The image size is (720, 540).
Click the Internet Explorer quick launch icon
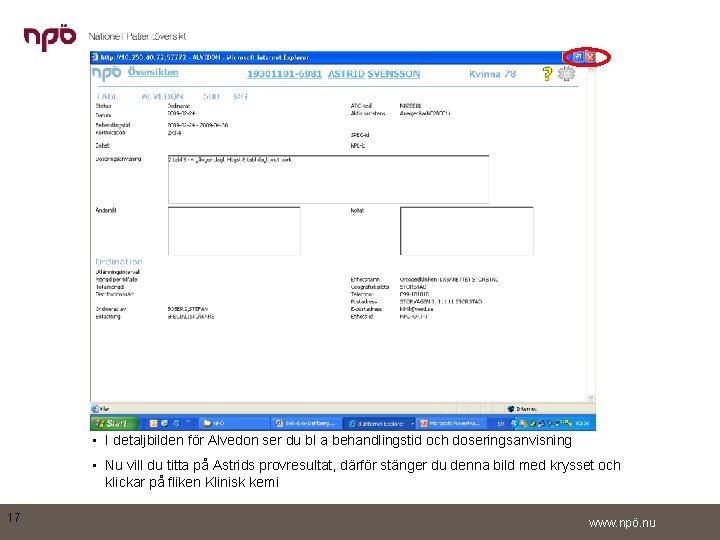point(164,423)
